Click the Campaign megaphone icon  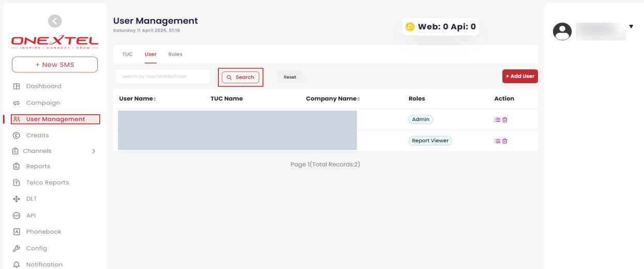coord(17,103)
